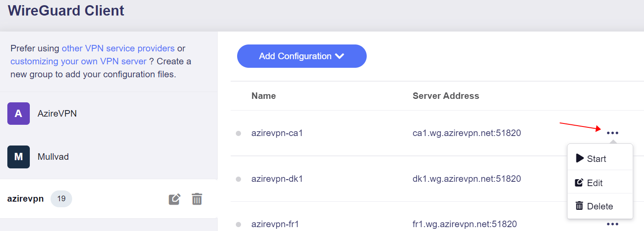
Task: Select the azirevpn-fr1 configuration name
Action: coord(275,224)
